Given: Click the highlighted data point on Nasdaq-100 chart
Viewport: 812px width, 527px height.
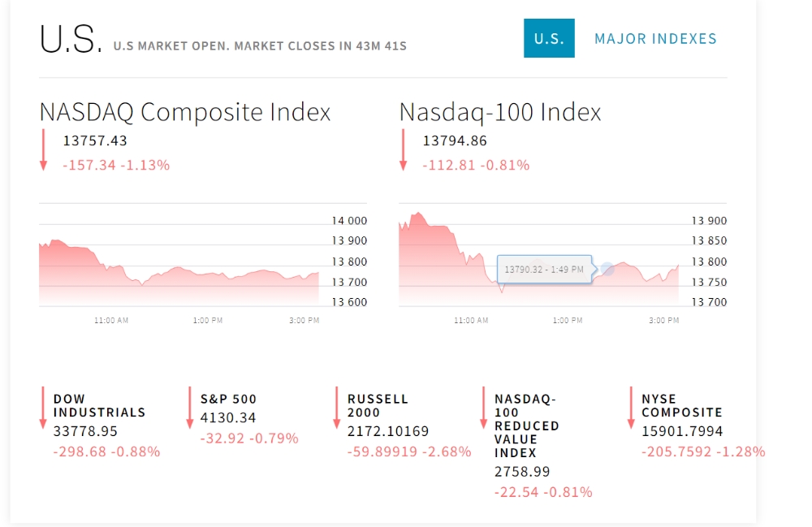Looking at the screenshot, I should pyautogui.click(x=607, y=269).
